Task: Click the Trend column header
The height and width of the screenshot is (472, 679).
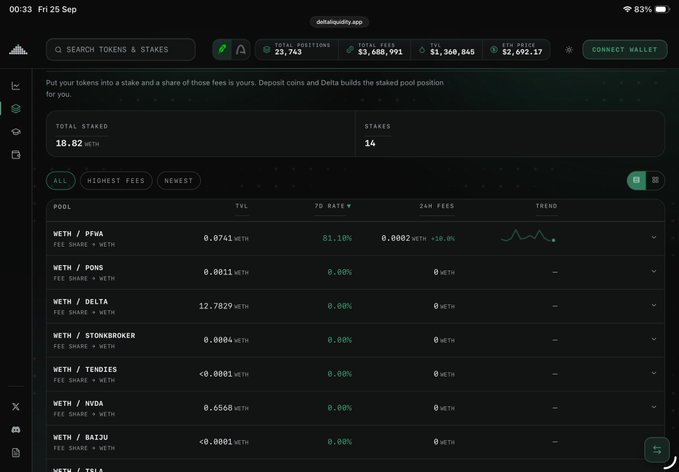Action: pyautogui.click(x=546, y=206)
